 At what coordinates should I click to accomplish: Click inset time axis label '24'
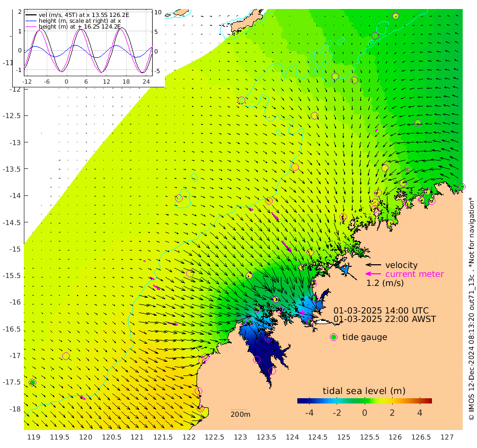[146, 82]
